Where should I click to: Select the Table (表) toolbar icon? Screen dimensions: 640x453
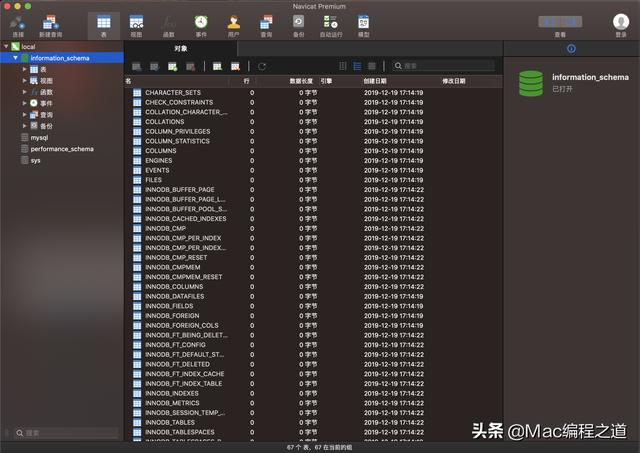104,22
